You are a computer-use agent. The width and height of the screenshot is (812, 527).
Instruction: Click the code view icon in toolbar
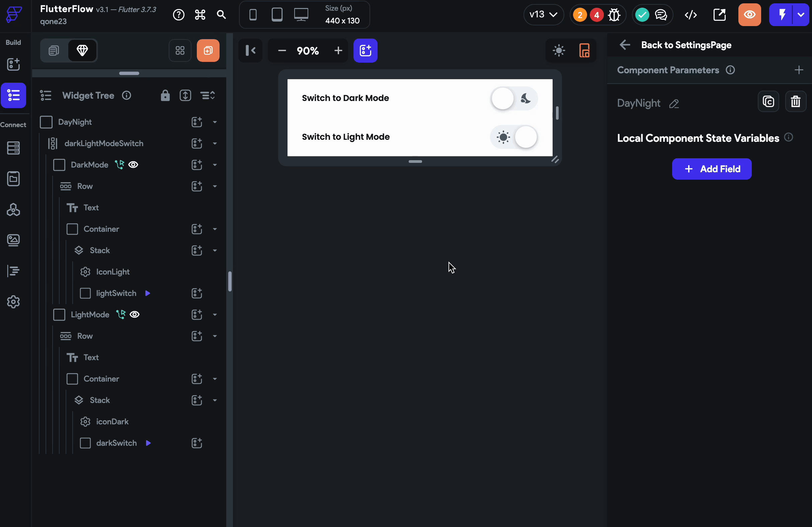point(690,14)
